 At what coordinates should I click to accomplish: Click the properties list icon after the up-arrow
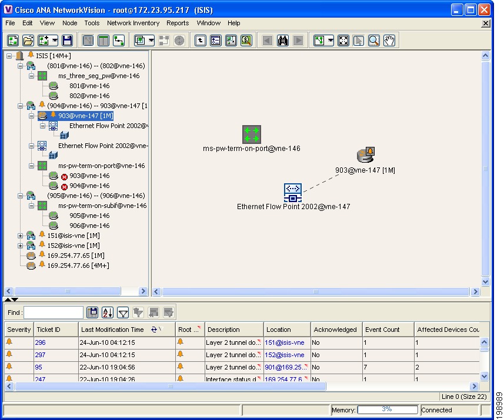coord(216,41)
